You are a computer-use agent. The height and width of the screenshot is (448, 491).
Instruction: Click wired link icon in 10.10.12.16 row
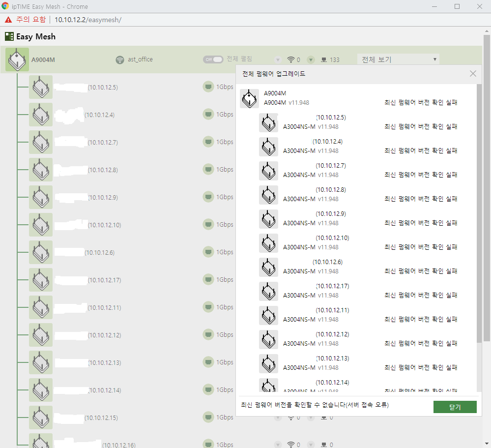click(x=208, y=444)
